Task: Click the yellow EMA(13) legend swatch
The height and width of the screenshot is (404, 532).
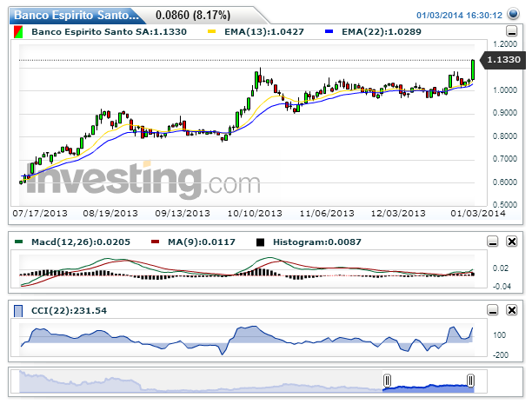Action: pos(212,31)
